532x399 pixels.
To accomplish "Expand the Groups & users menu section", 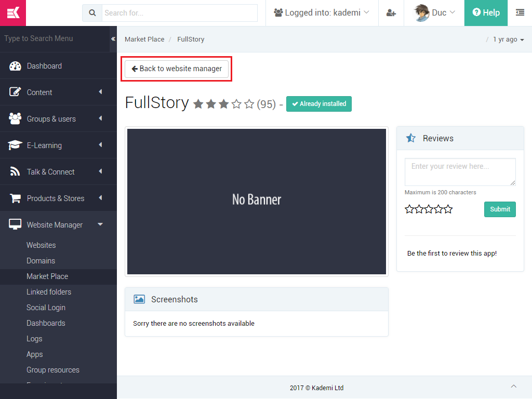I will (100, 118).
